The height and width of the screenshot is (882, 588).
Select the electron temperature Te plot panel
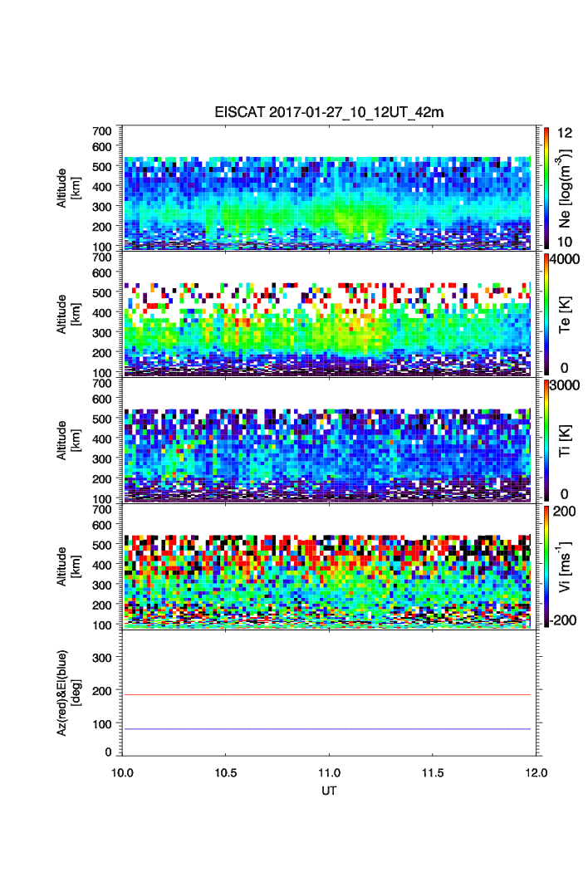pos(328,315)
